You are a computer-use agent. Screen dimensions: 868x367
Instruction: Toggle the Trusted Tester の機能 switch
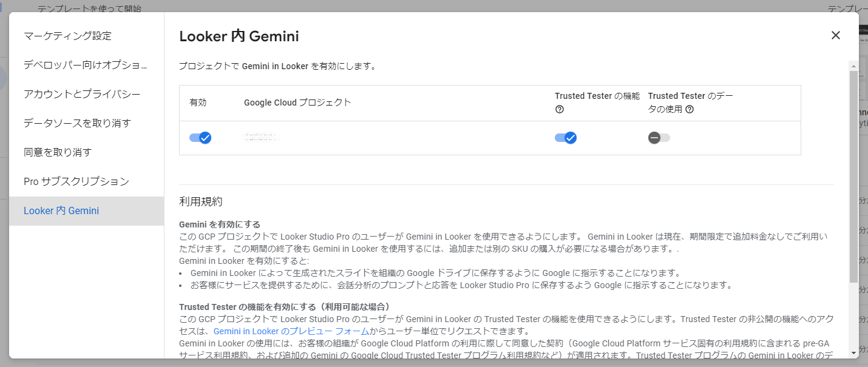pyautogui.click(x=566, y=138)
